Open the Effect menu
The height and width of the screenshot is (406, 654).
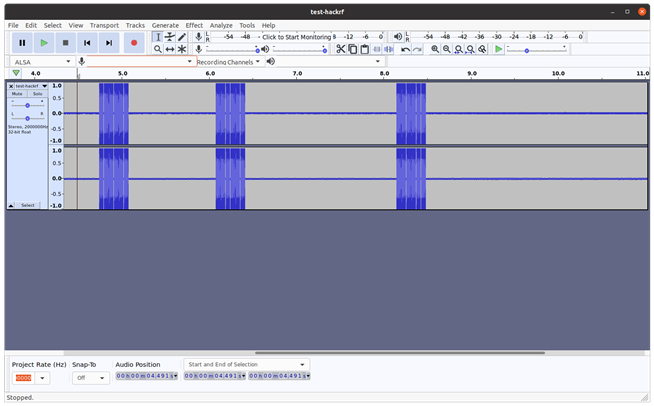194,25
